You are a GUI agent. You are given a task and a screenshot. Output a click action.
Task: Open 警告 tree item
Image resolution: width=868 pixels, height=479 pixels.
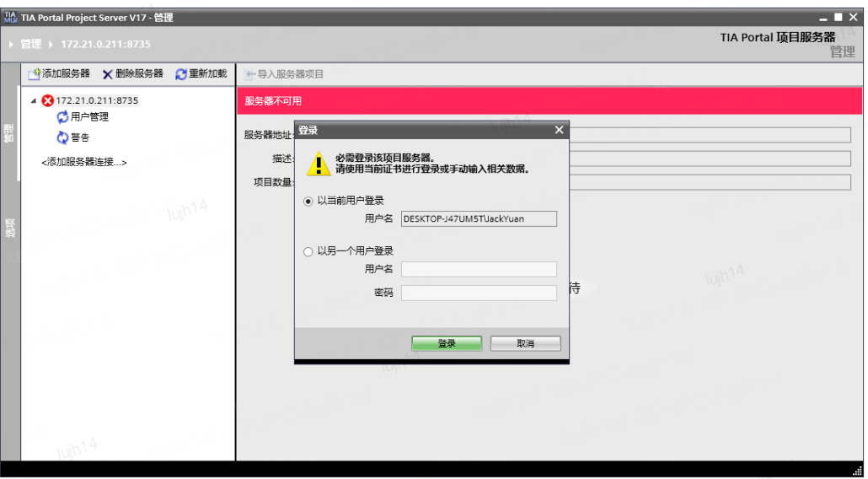tap(80, 137)
